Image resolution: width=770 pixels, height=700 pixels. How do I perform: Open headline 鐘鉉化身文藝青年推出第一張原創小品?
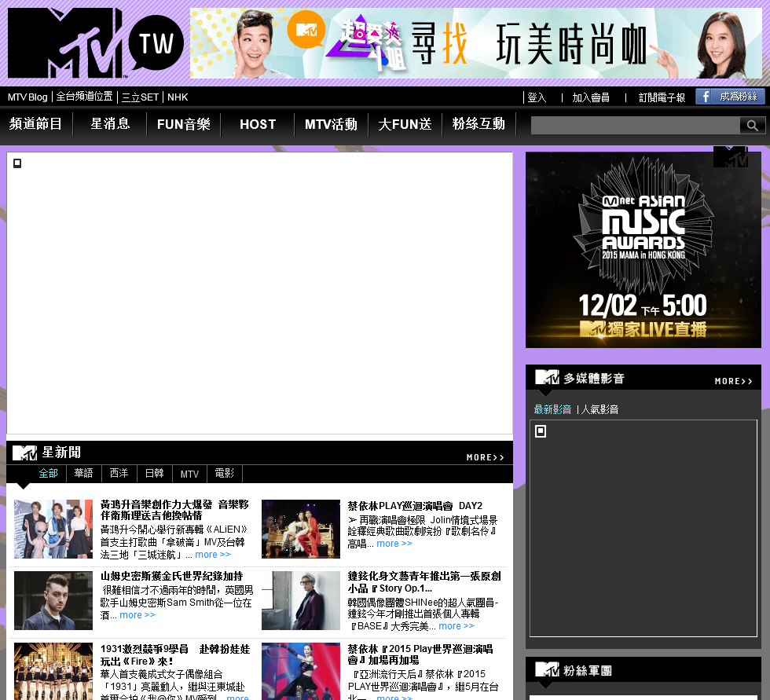[x=424, y=581]
